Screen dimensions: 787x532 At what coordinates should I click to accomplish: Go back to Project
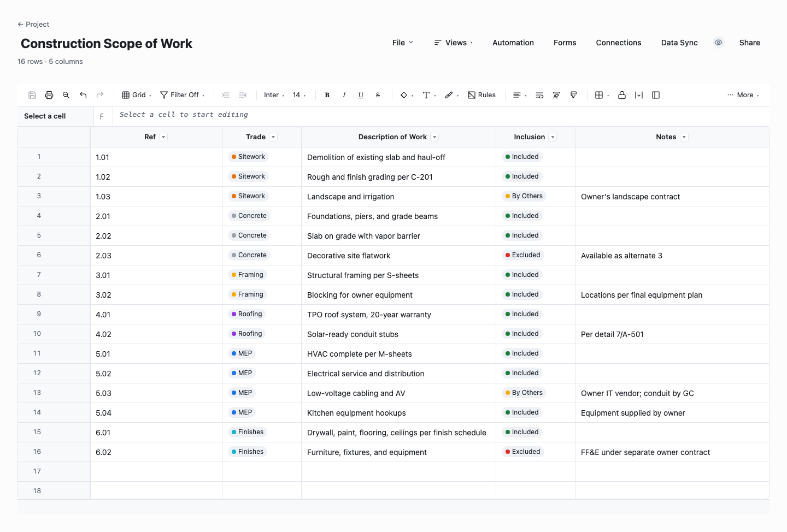coord(33,24)
